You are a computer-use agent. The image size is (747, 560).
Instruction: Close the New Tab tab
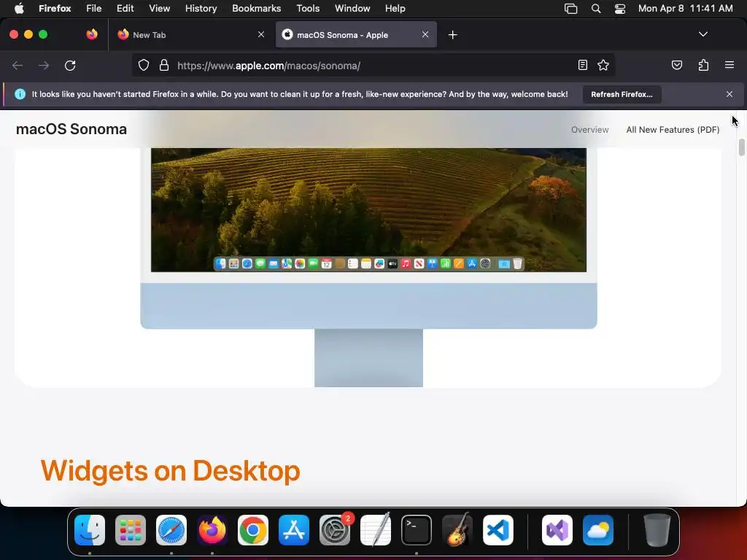(261, 34)
